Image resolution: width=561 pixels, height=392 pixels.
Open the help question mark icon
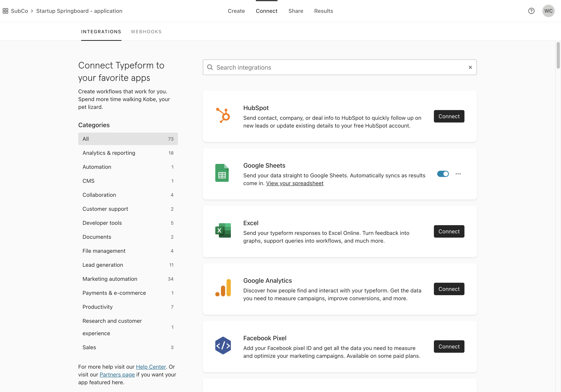(531, 11)
